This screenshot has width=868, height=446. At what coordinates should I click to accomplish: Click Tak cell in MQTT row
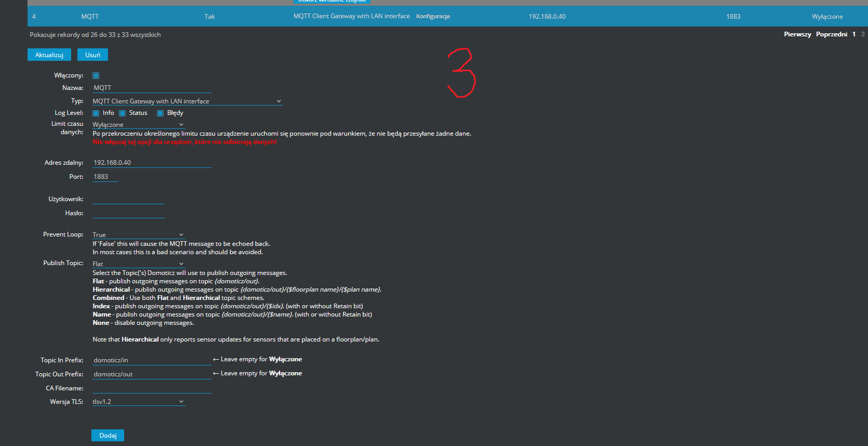point(210,16)
